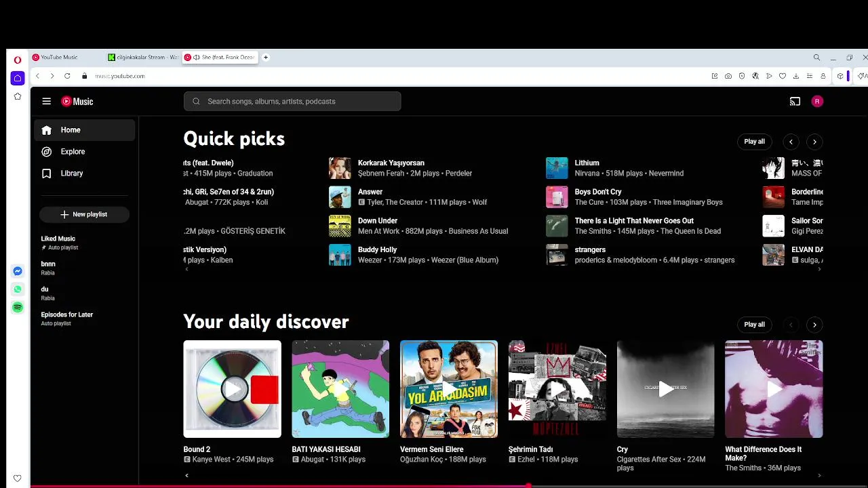Switch to the cilginkakalar Stream tab

pyautogui.click(x=142, y=58)
